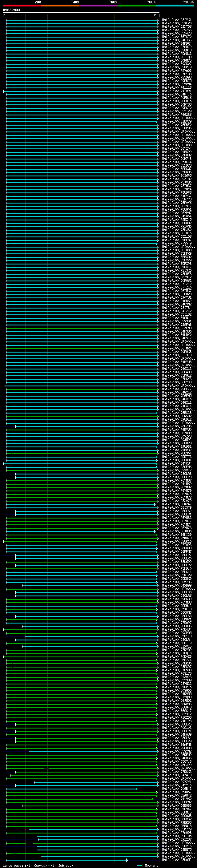Select hit label UniRef100_A7QDZ9
Screen dimensions: 197x868
click(x=176, y=47)
